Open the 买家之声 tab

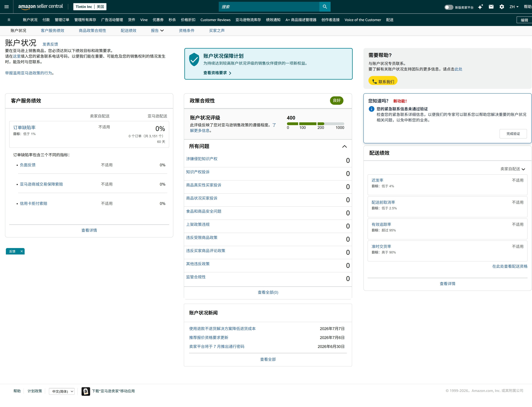[x=217, y=31]
